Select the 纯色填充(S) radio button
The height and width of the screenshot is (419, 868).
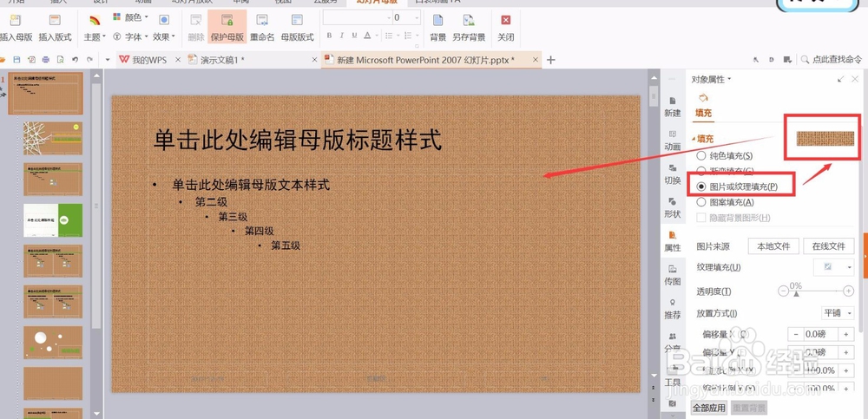(700, 156)
